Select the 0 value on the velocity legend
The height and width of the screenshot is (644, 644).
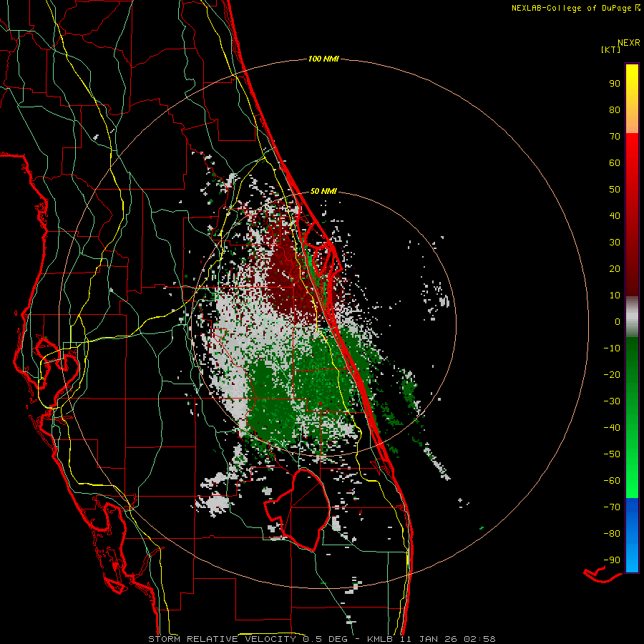pos(618,322)
